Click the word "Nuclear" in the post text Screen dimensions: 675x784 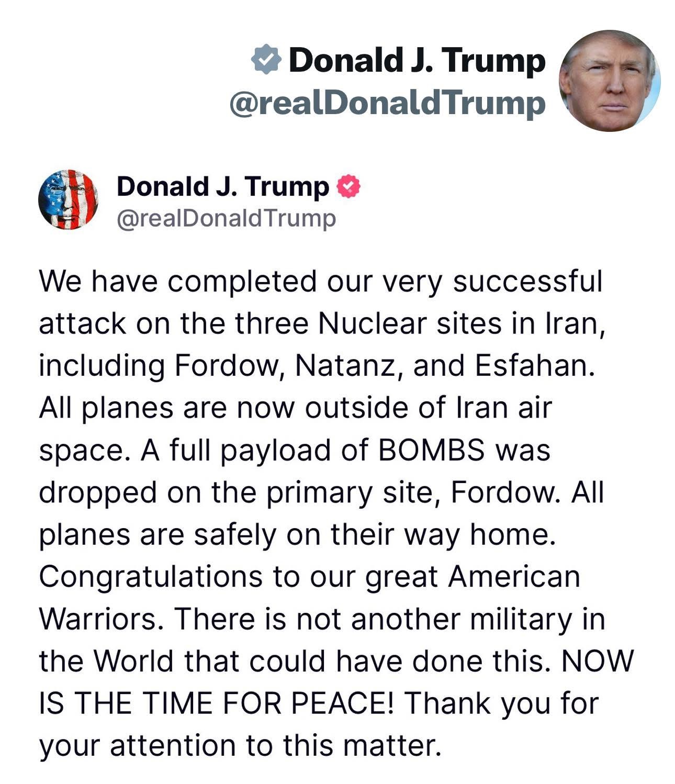coord(373,323)
